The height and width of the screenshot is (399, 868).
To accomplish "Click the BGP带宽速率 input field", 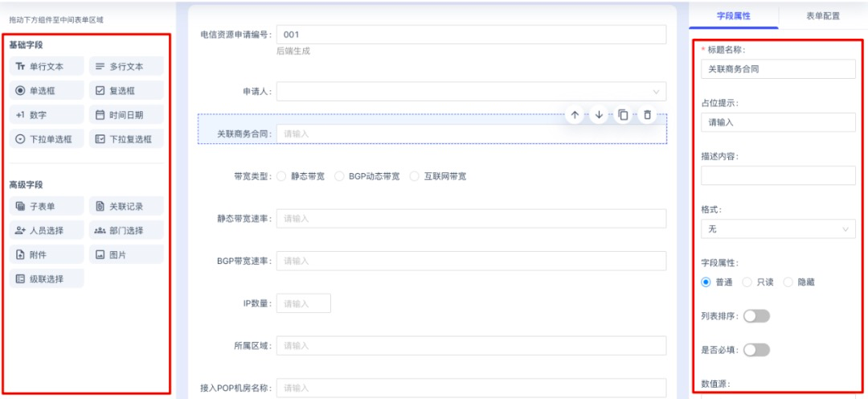I will coord(472,261).
